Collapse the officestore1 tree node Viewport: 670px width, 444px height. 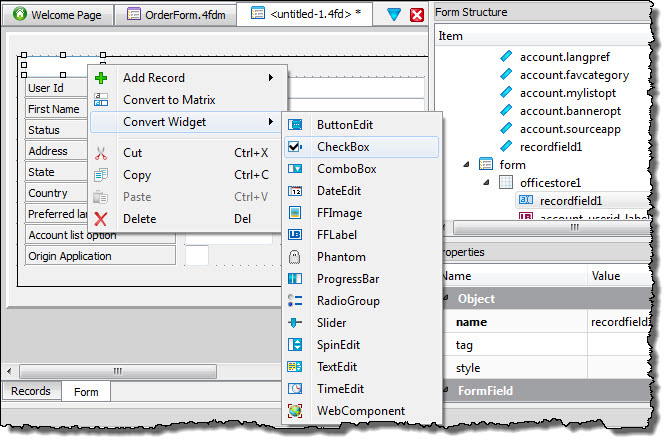pos(487,182)
